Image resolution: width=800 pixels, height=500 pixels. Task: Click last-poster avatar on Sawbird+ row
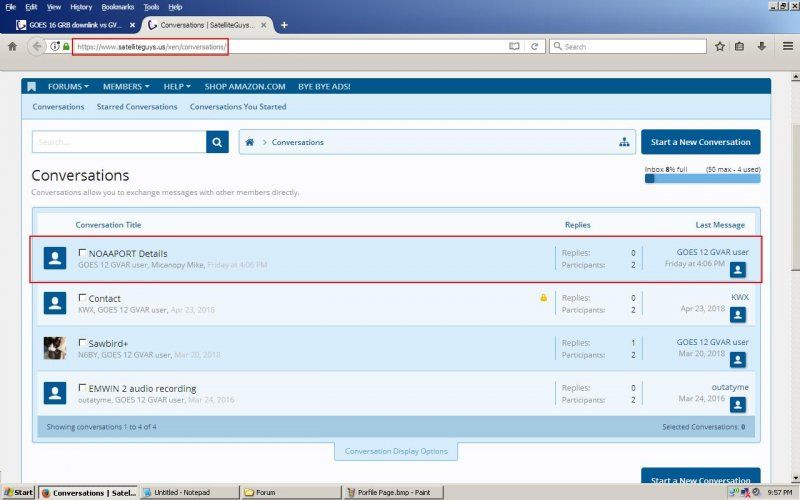738,360
